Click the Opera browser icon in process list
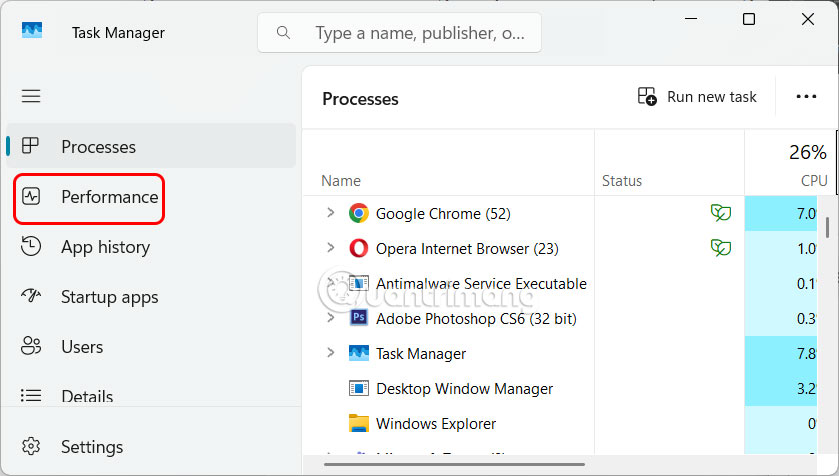Viewport: 839px width, 476px height. [359, 248]
